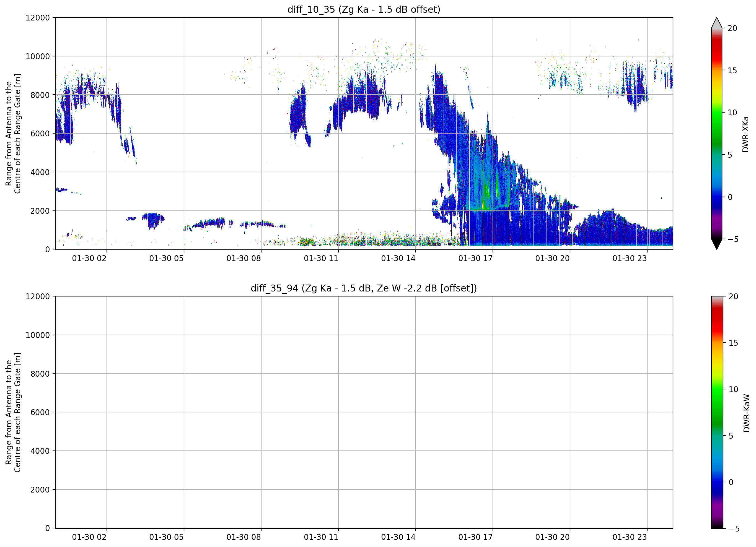This screenshot has height=547, width=756.
Task: Click the '4000' y-axis tick of the diff_10_35 plot
Action: coord(40,172)
